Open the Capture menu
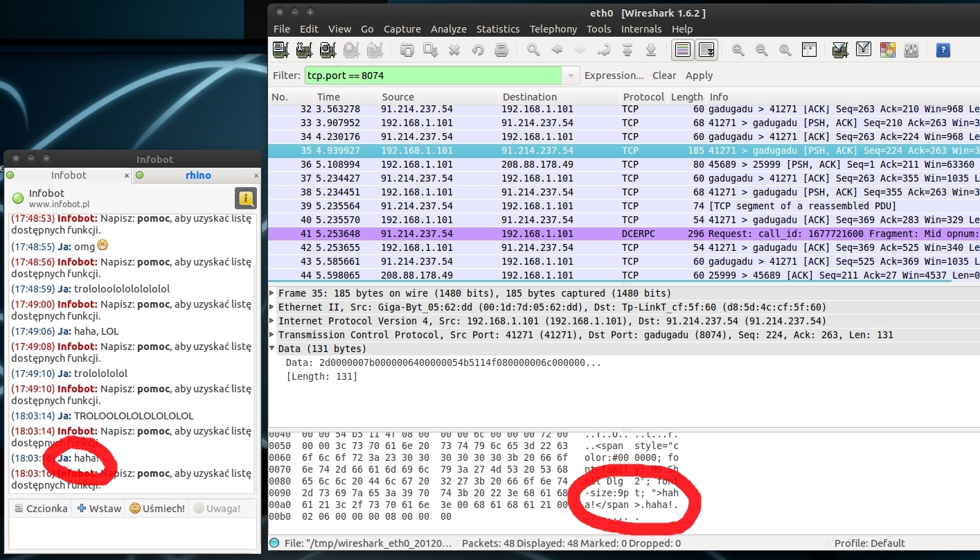This screenshot has width=980, height=560. point(402,29)
